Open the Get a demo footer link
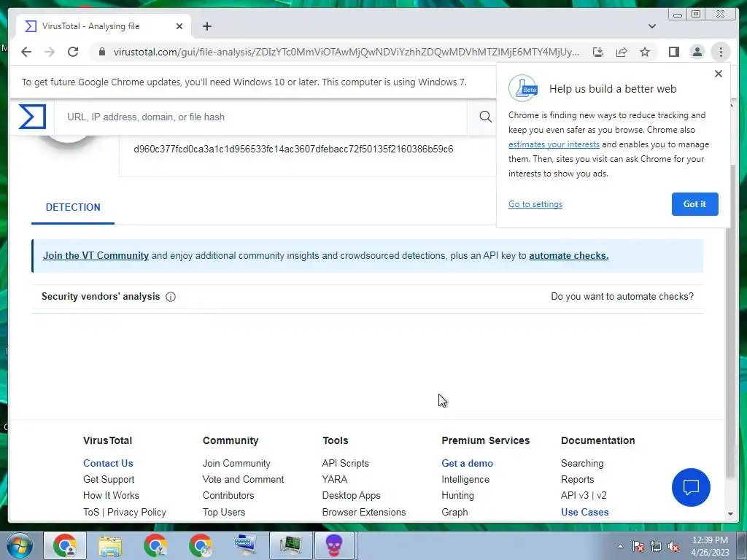Image resolution: width=747 pixels, height=560 pixels. click(468, 463)
